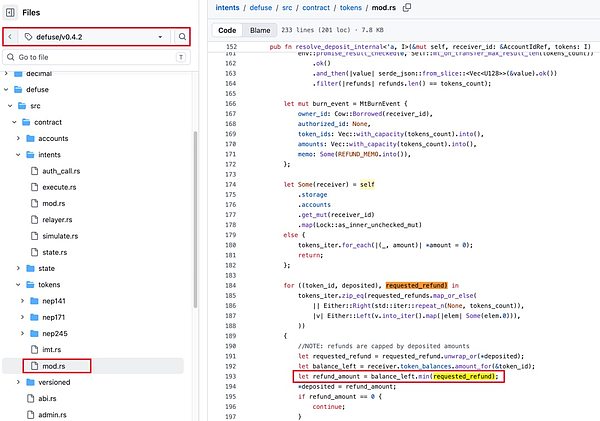Click the back arrow beside tag selector

point(10,37)
